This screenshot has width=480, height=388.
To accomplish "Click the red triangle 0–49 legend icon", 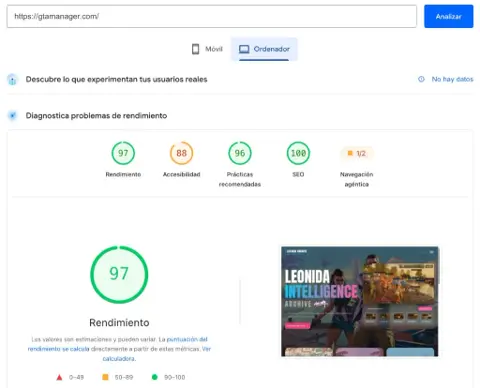I will tap(59, 377).
